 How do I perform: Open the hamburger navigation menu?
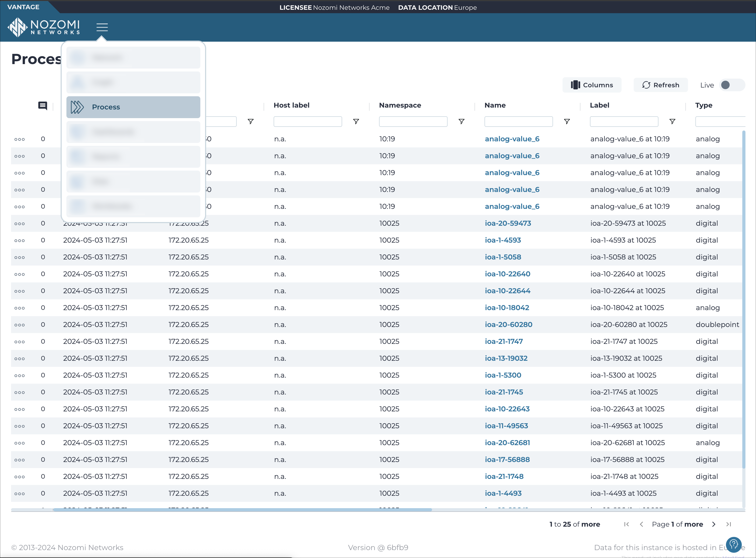click(102, 27)
